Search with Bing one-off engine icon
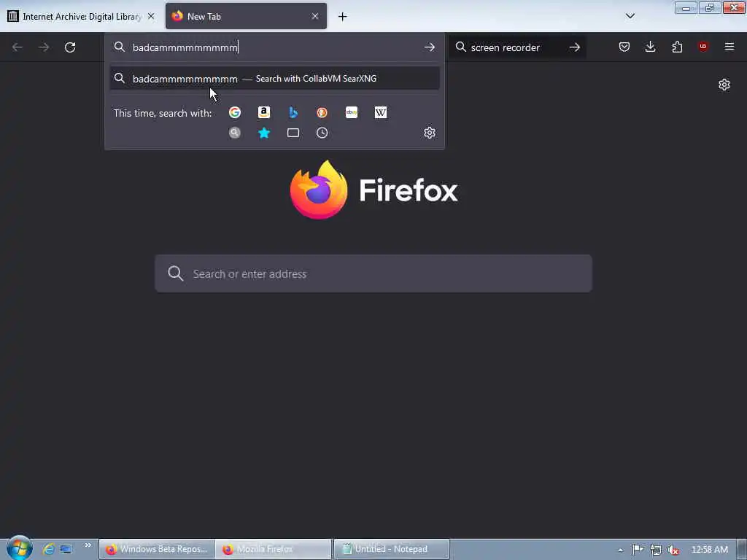 click(x=293, y=112)
